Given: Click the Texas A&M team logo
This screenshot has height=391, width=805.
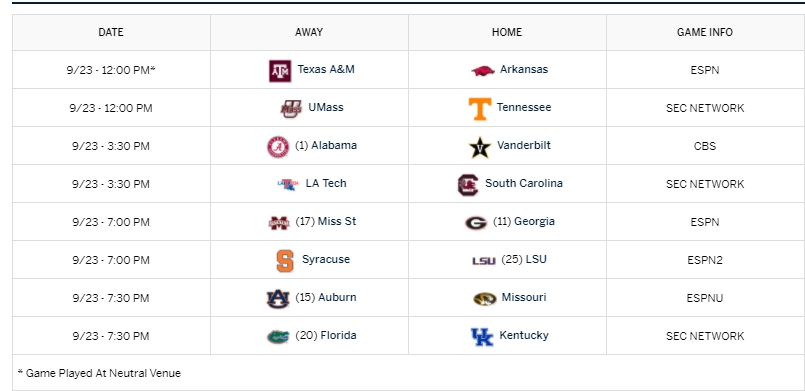Looking at the screenshot, I should (280, 71).
